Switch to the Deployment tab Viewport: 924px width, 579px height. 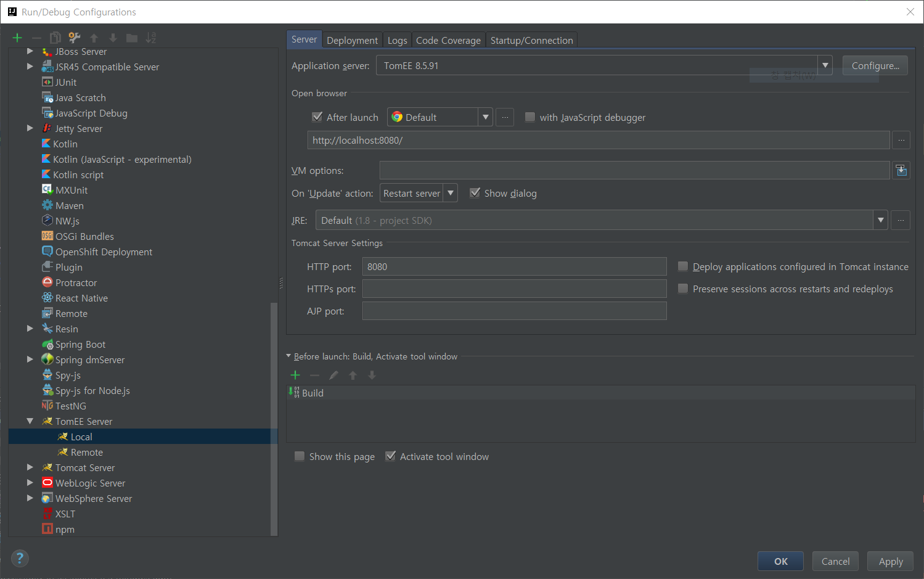pos(352,40)
